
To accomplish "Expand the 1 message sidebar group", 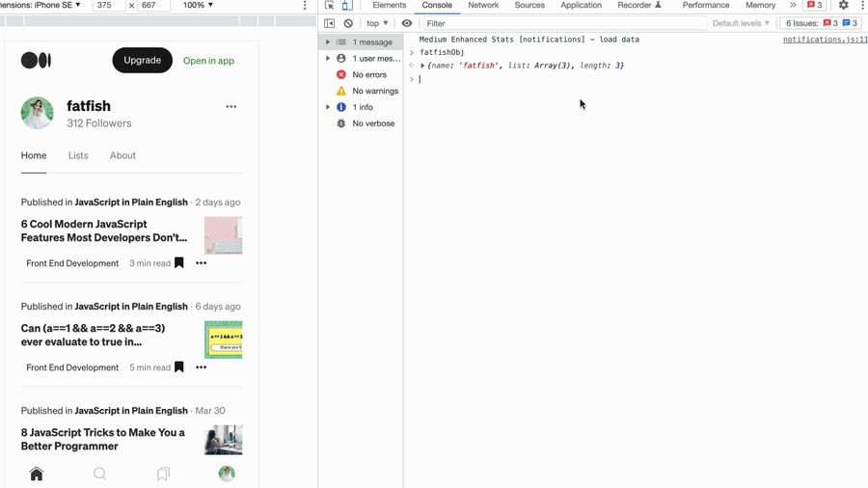I will pos(328,42).
